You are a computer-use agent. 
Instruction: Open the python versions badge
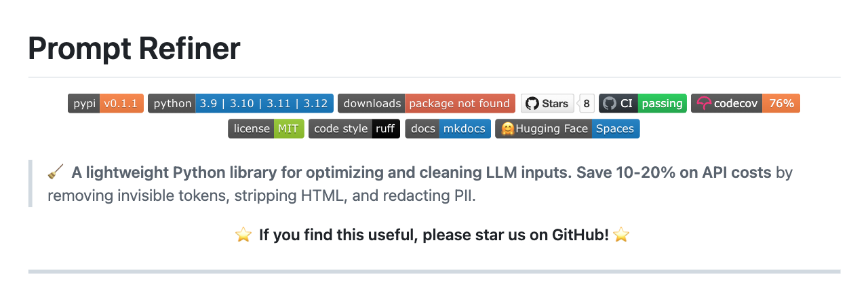pyautogui.click(x=240, y=103)
